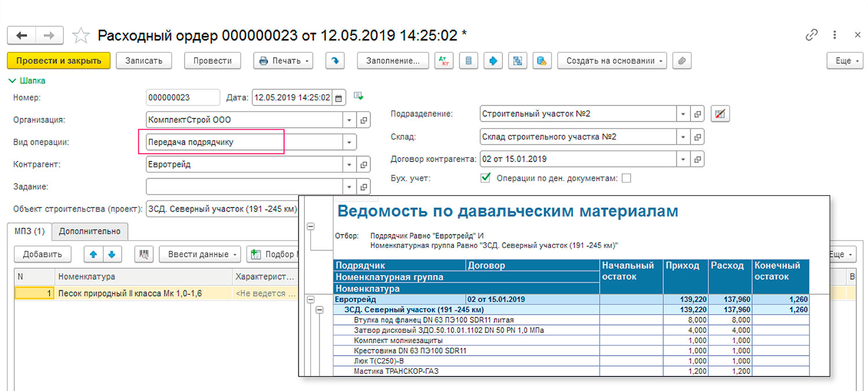Expand the Подразделение dropdown
This screenshot has height=391, width=868.
(683, 114)
